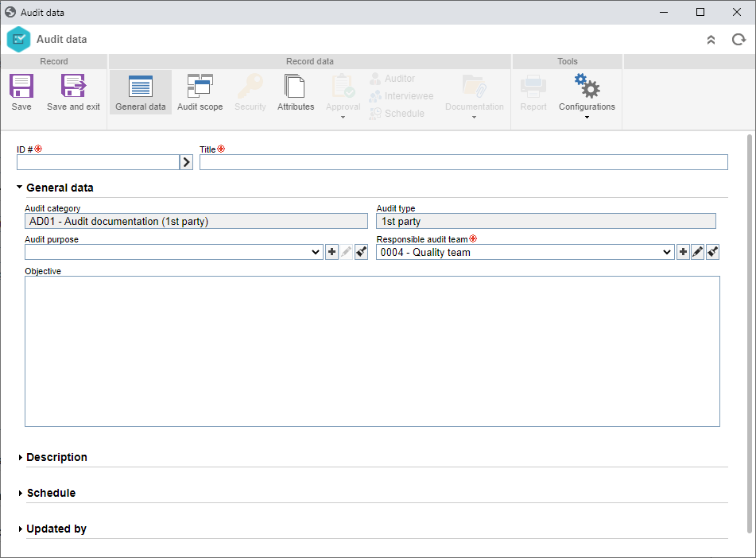Click the Audit data window title icon

[10, 12]
